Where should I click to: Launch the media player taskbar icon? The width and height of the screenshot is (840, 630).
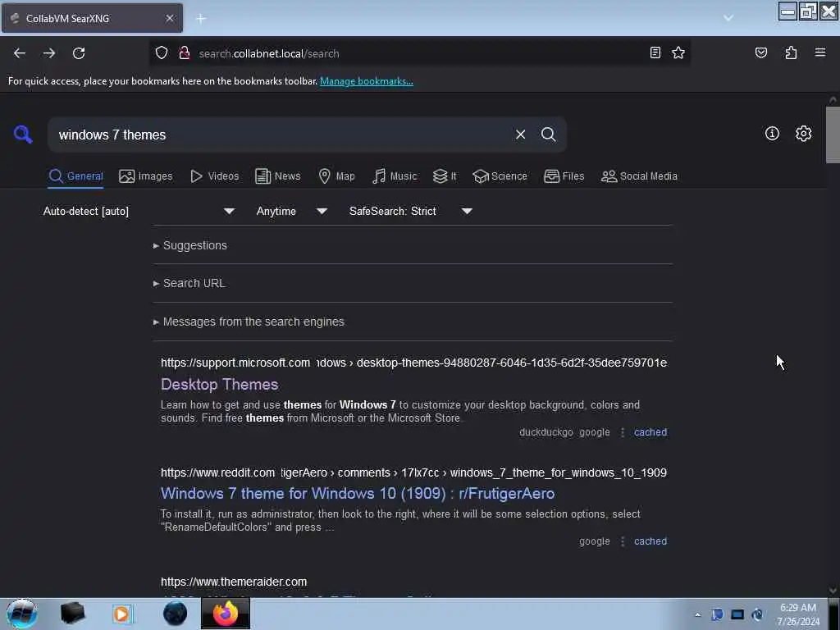(122, 614)
